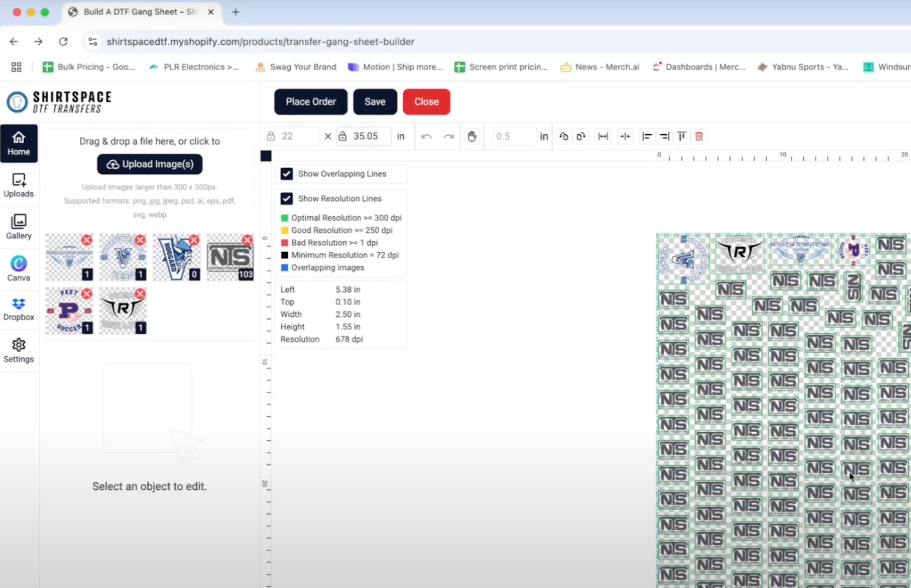Select the Build A DTF Gang Sheet tab

pyautogui.click(x=140, y=12)
